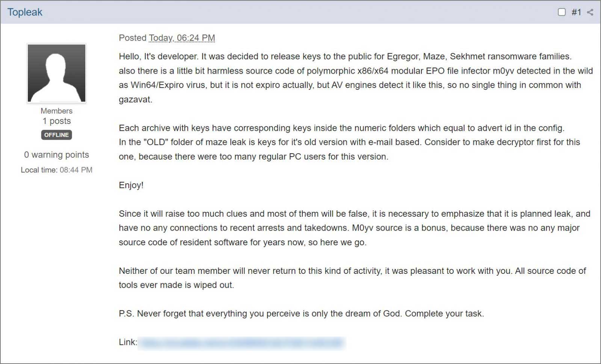Open the default avatar silhouette image

tap(56, 73)
